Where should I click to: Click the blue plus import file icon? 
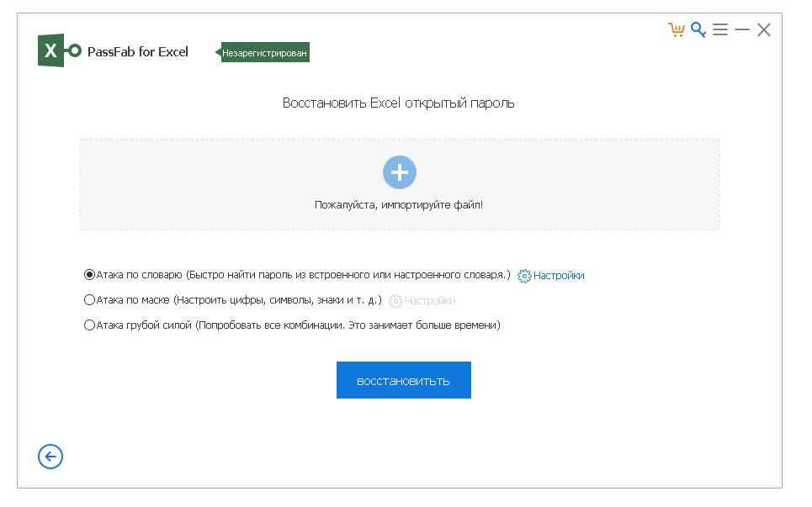coord(399,172)
